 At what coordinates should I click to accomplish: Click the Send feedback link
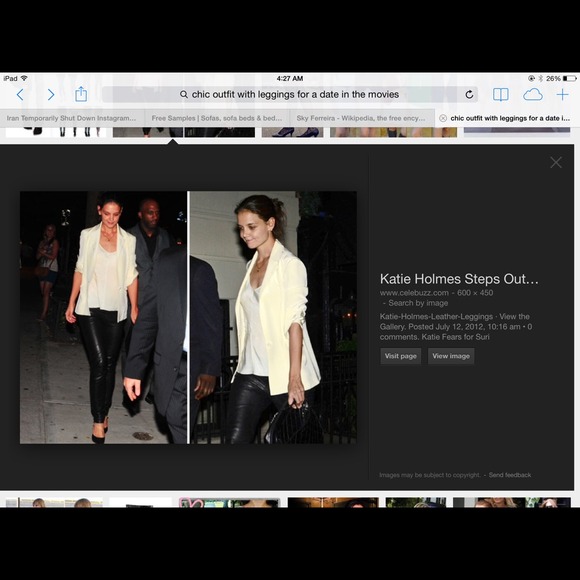pyautogui.click(x=510, y=475)
